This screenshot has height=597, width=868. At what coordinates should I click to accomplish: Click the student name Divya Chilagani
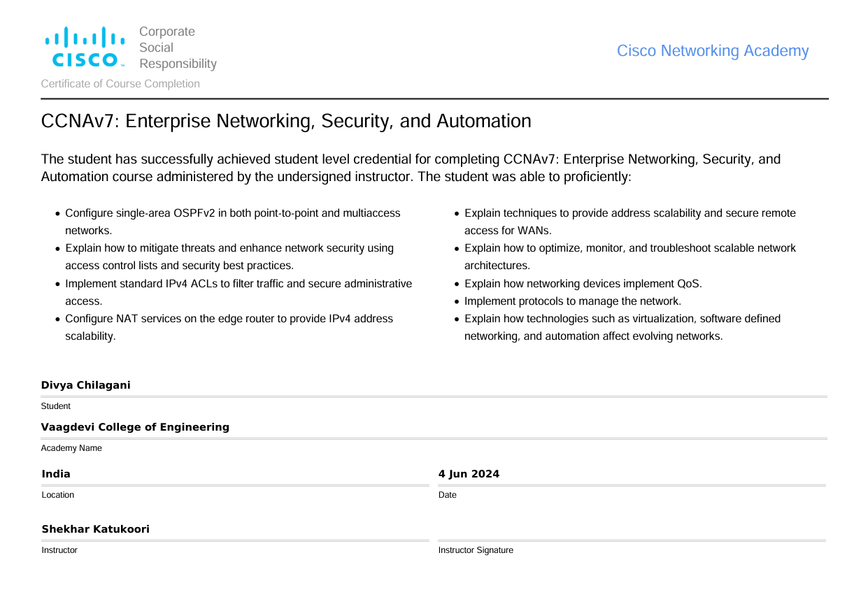click(86, 385)
